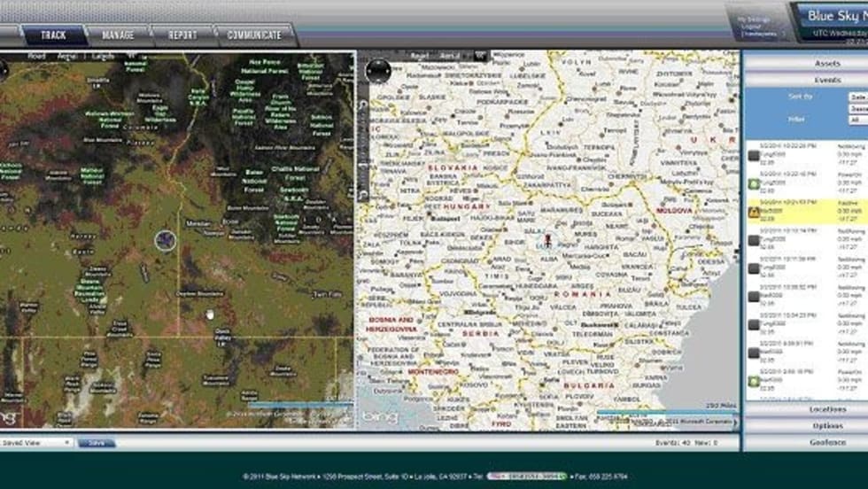
Task: Click the Bing logo on right map
Action: (x=380, y=416)
